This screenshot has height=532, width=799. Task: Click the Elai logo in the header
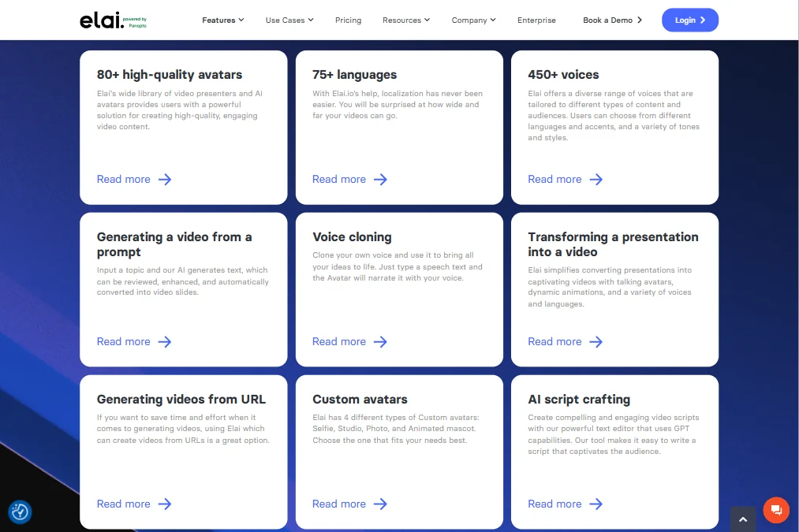pos(113,20)
